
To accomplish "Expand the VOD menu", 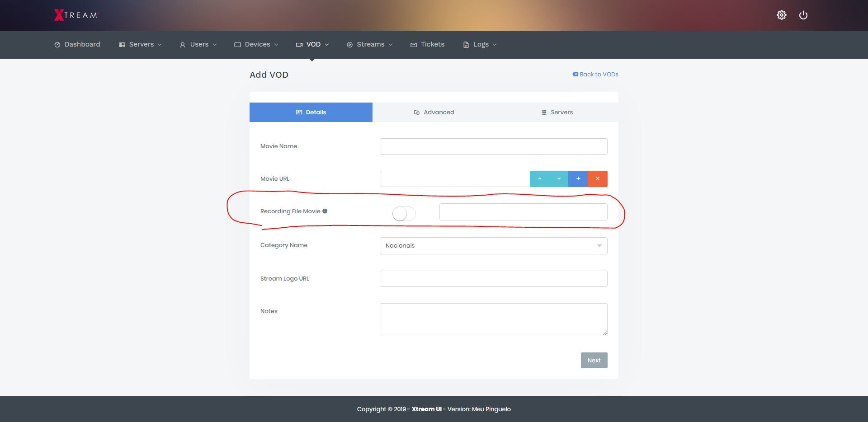I will point(312,44).
